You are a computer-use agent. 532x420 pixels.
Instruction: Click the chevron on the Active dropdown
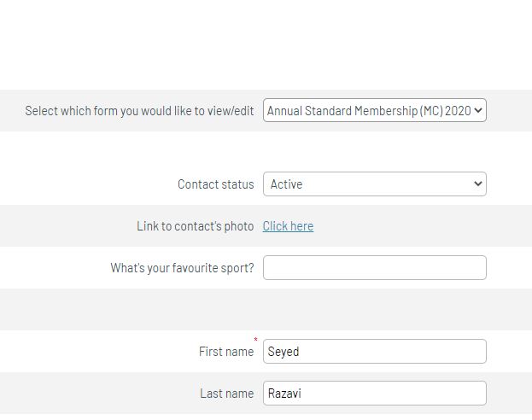click(478, 184)
